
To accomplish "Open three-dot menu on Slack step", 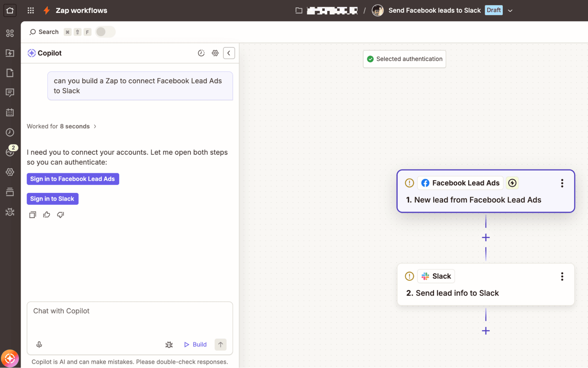I will pyautogui.click(x=562, y=276).
